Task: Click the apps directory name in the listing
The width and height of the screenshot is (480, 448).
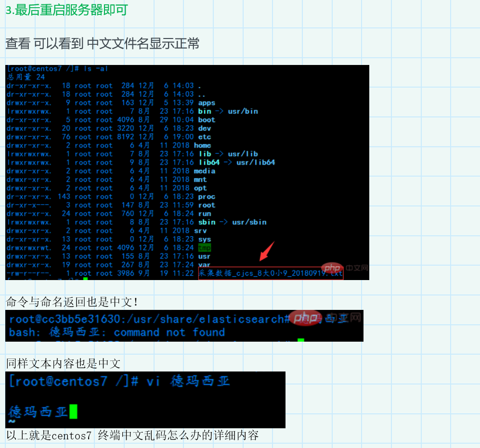Action: 207,103
